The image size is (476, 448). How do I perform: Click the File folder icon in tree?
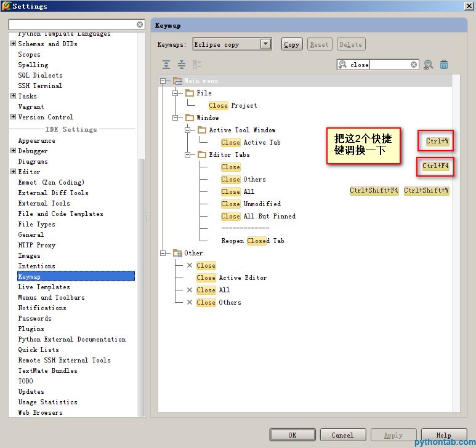[x=190, y=93]
